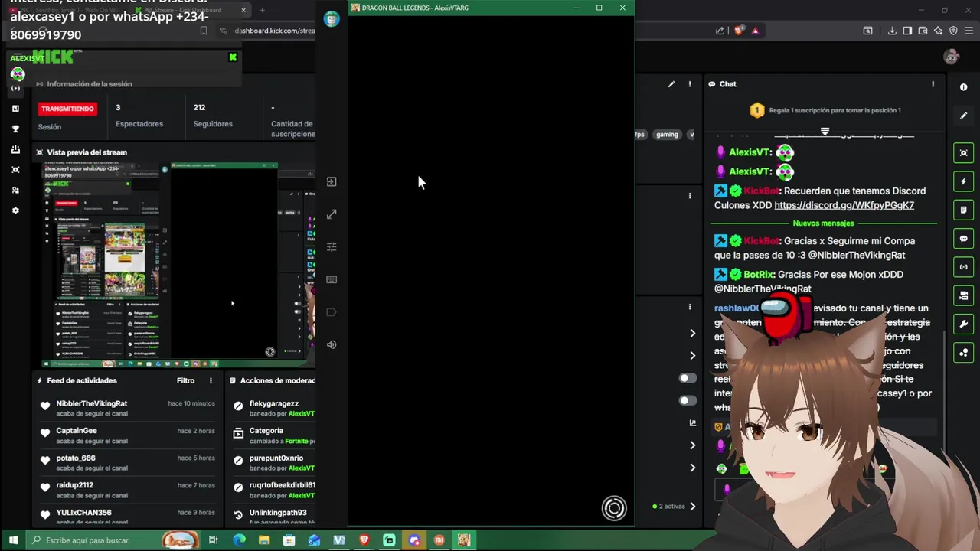This screenshot has height=551, width=980.
Task: Open analytics bar-chart icon in Kick sidebar
Action: [x=15, y=109]
